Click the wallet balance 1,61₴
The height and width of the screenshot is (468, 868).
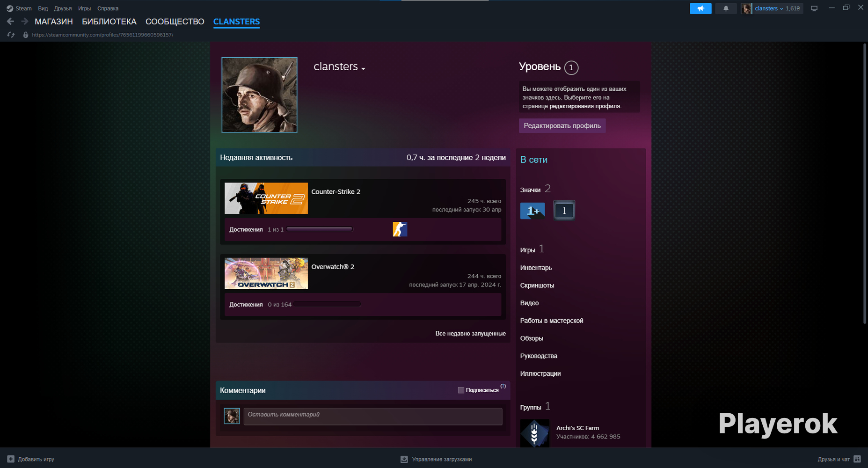click(793, 8)
